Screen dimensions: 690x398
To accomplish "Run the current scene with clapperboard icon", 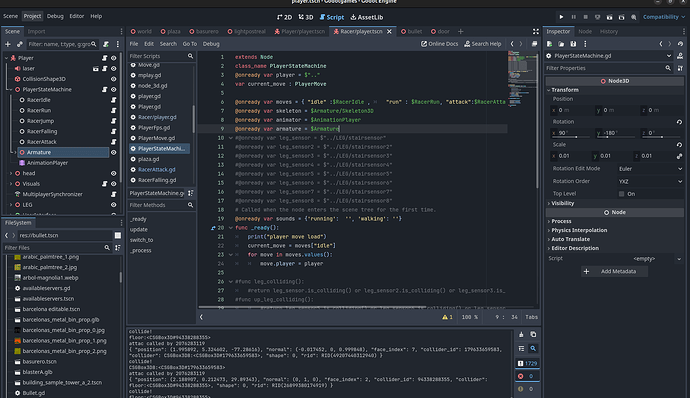I will (x=609, y=17).
